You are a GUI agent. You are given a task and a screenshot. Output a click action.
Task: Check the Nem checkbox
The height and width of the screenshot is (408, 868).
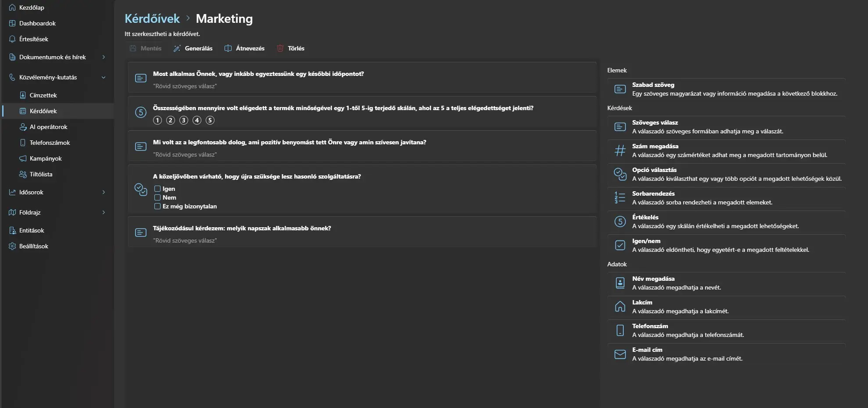point(157,197)
